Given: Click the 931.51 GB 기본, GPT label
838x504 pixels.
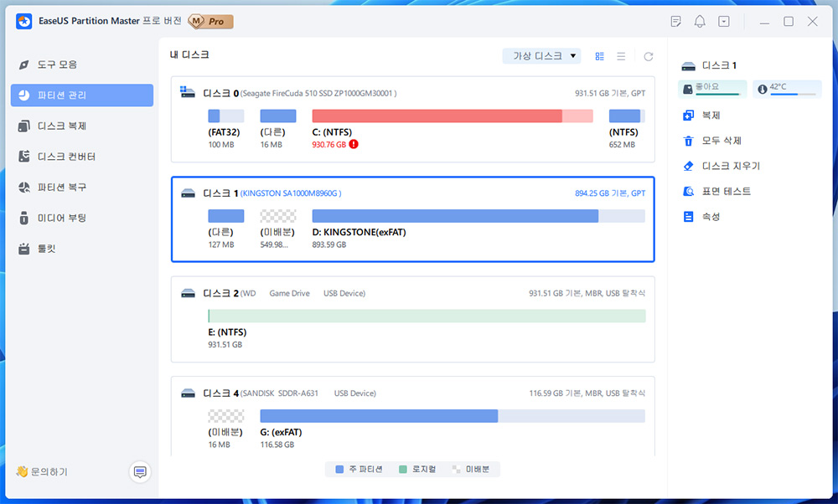Looking at the screenshot, I should pyautogui.click(x=610, y=93).
